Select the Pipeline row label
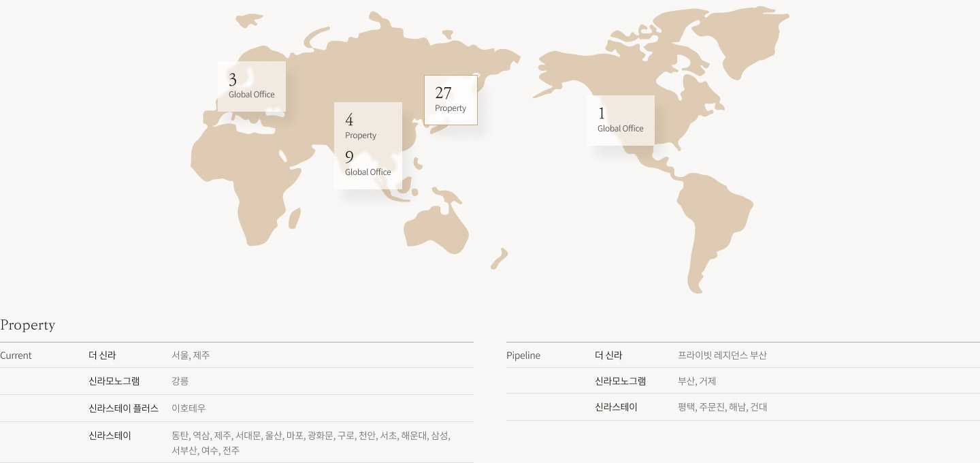The height and width of the screenshot is (463, 980). point(523,355)
